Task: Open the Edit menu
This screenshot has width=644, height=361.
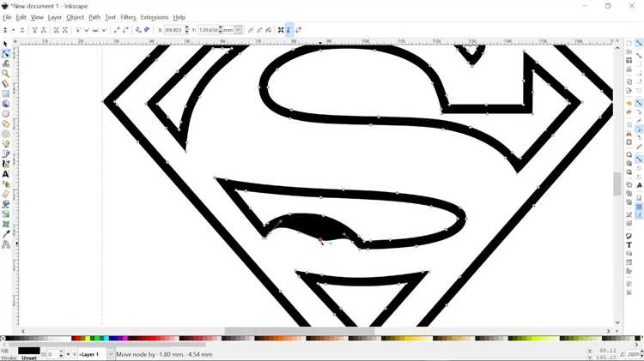Action: coord(21,17)
